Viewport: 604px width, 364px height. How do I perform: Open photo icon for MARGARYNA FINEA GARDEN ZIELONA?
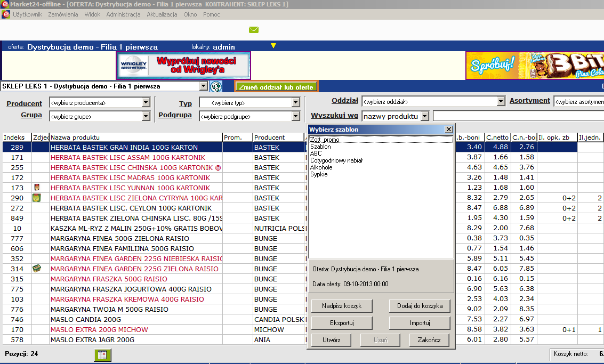click(37, 269)
